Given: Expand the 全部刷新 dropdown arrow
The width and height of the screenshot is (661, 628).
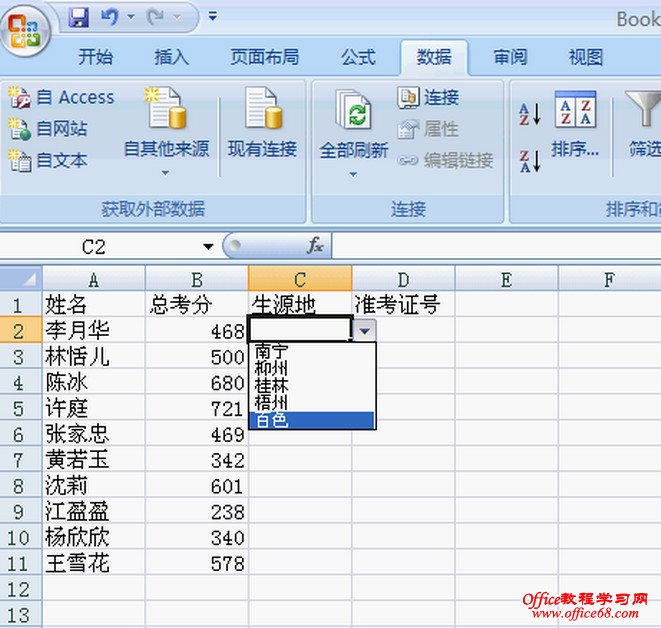Looking at the screenshot, I should pyautogui.click(x=353, y=174).
